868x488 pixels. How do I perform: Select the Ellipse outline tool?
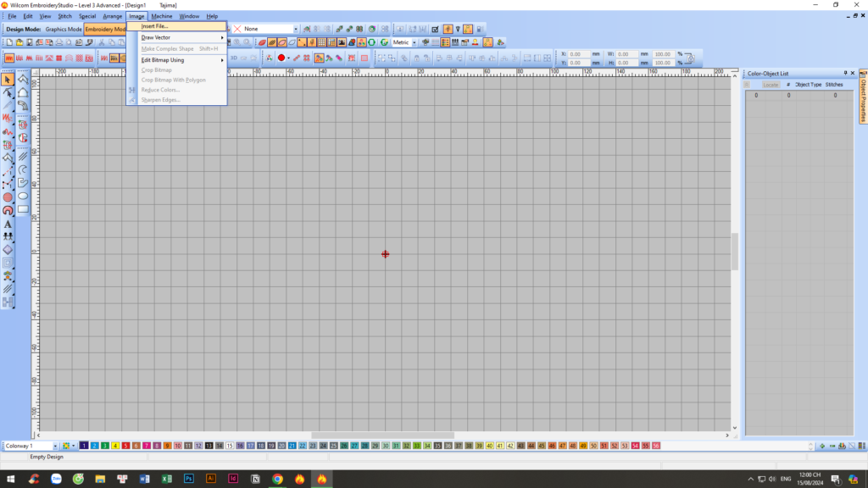[23, 196]
